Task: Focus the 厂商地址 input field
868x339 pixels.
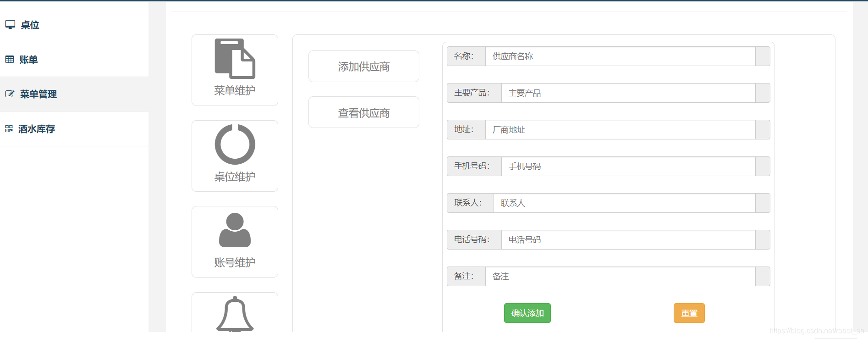Action: (x=620, y=129)
